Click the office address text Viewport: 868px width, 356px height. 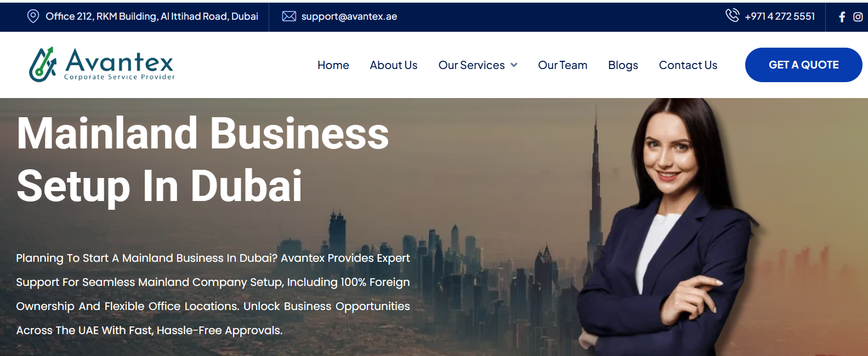pyautogui.click(x=152, y=16)
